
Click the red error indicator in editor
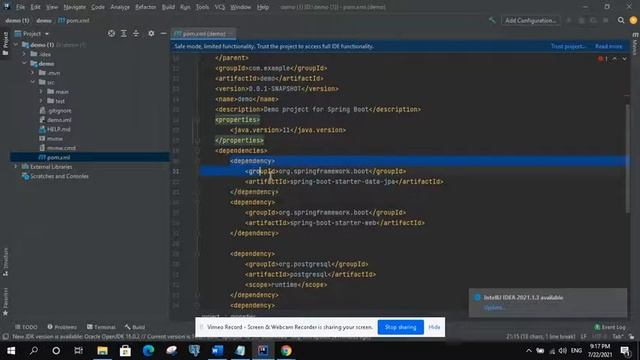[x=603, y=59]
